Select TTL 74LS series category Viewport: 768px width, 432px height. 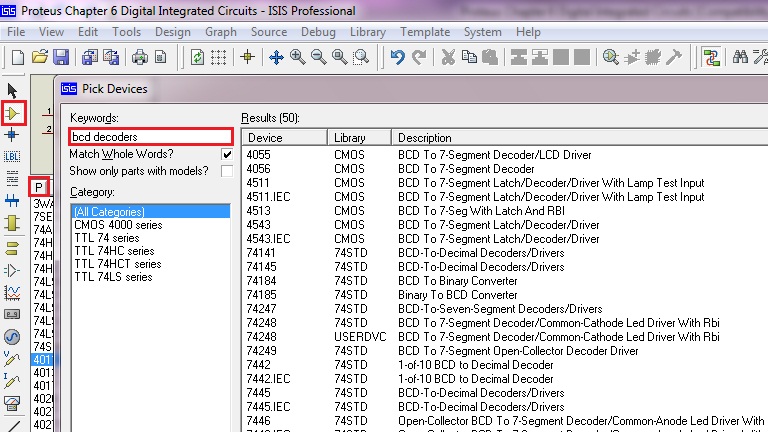click(x=113, y=277)
